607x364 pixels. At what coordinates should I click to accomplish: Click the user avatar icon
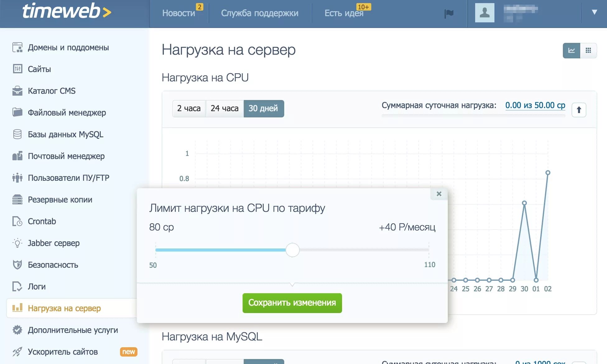pyautogui.click(x=484, y=13)
